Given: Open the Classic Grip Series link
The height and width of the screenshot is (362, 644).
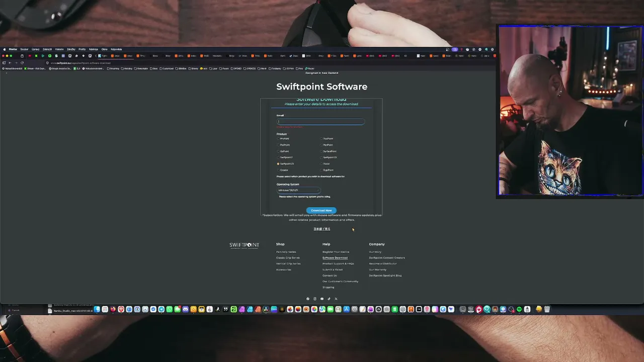Looking at the screenshot, I should click(288, 258).
